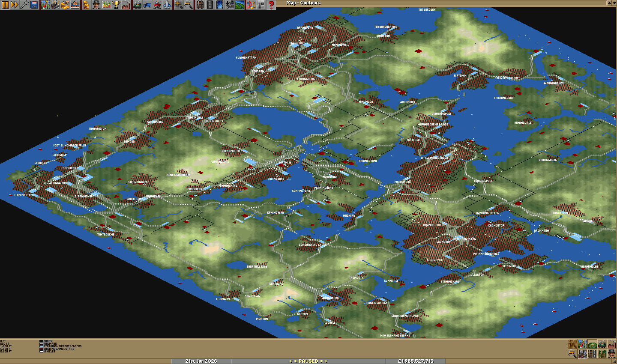Open company finances coins icon
The height and width of the screenshot is (364, 617).
(x=86, y=5)
